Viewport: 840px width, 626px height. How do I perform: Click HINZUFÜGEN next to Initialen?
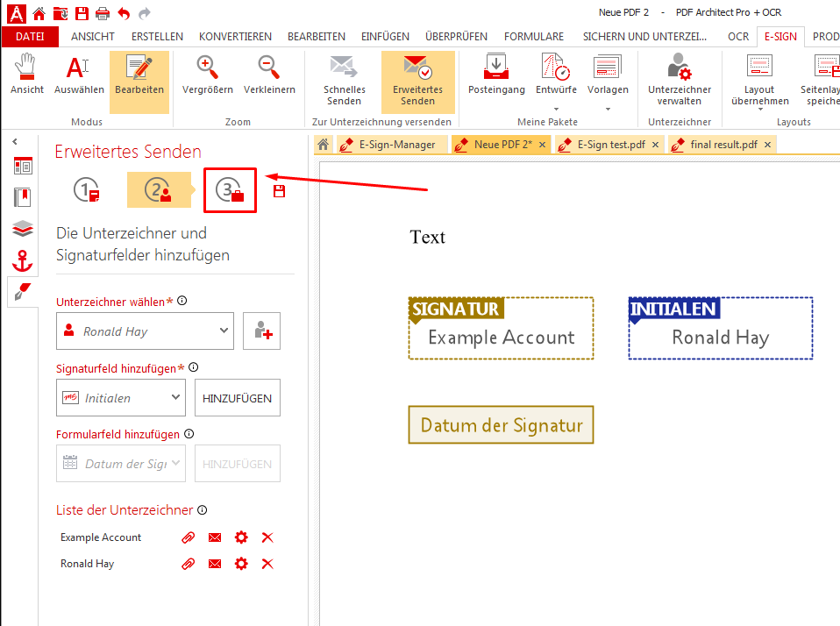[x=238, y=398]
